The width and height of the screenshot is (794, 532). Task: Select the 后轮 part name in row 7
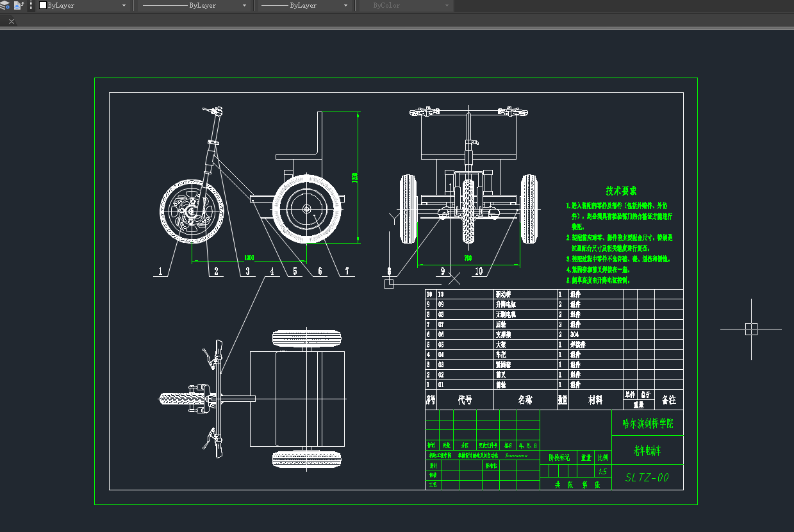[x=500, y=324]
